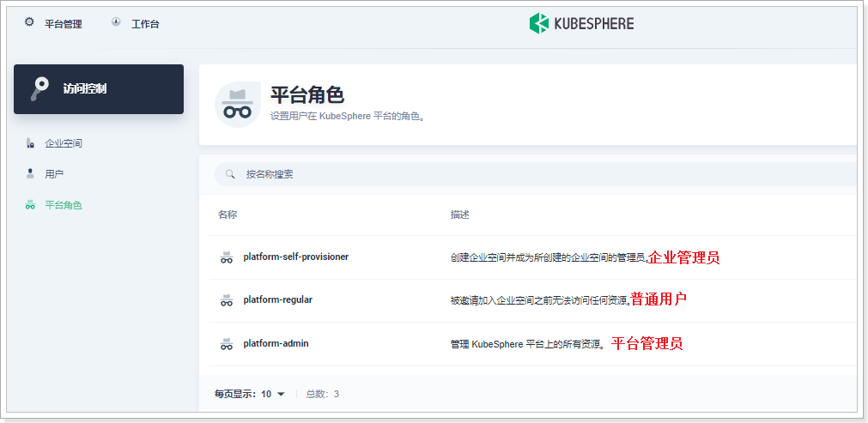The height and width of the screenshot is (423, 868).
Task: Open the 平台管理 menu
Action: (x=64, y=24)
